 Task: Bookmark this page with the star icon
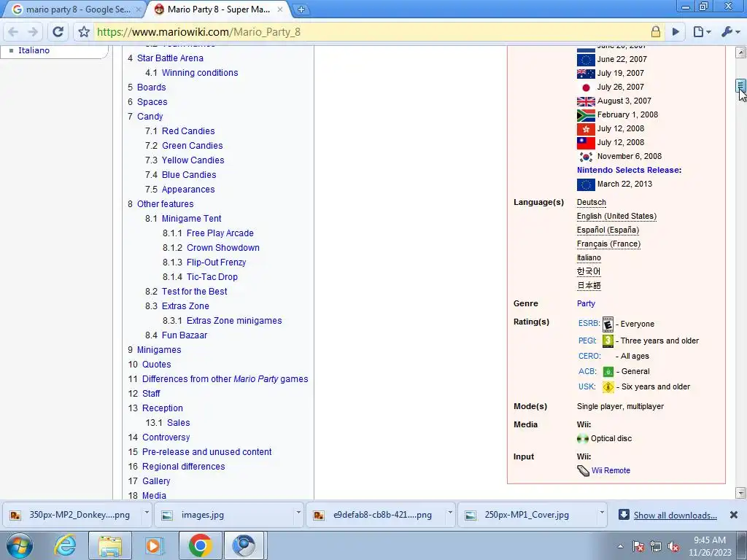(x=84, y=32)
